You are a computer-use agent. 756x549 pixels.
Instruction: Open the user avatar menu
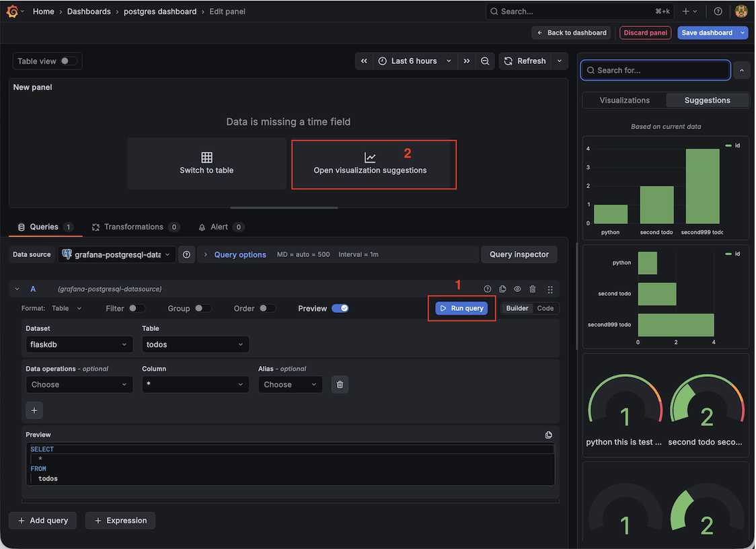(x=741, y=11)
